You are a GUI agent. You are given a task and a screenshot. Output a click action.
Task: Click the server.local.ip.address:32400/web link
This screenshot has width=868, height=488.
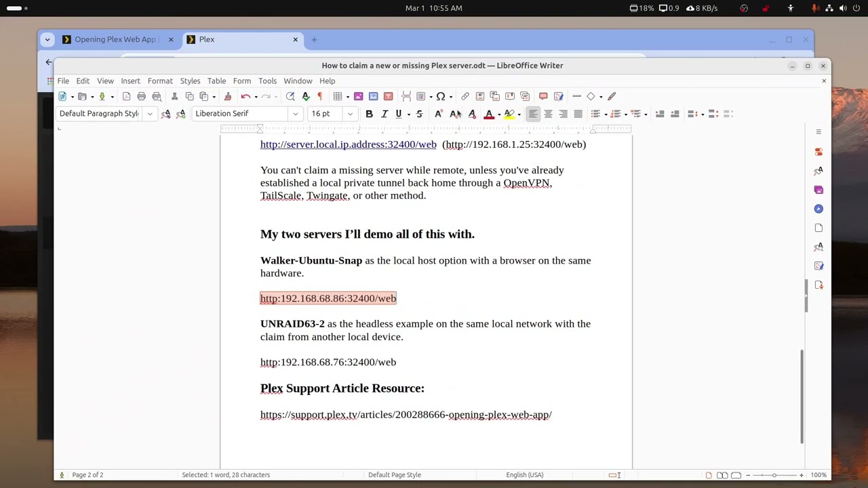[x=349, y=144]
